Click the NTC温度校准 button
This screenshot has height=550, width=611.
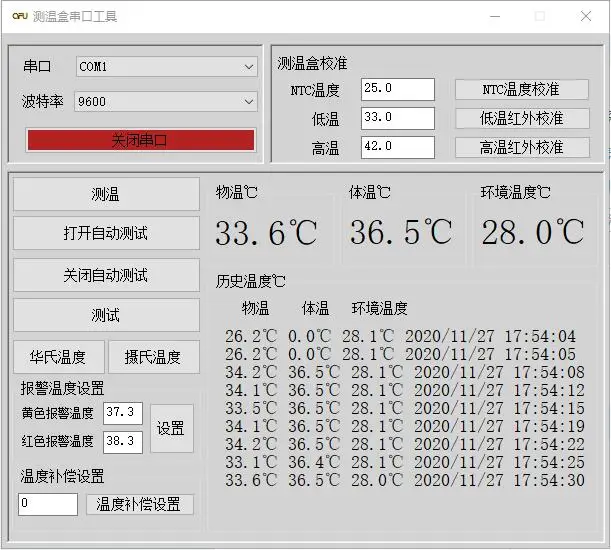(522, 90)
